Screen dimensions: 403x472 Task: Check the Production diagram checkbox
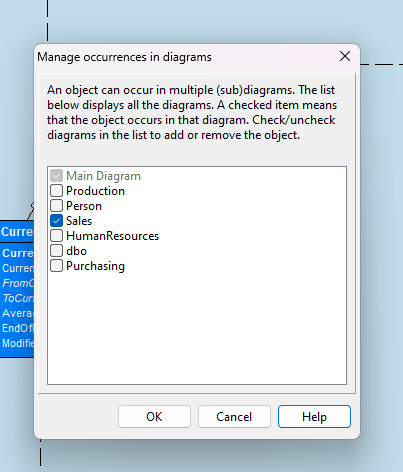coord(56,191)
